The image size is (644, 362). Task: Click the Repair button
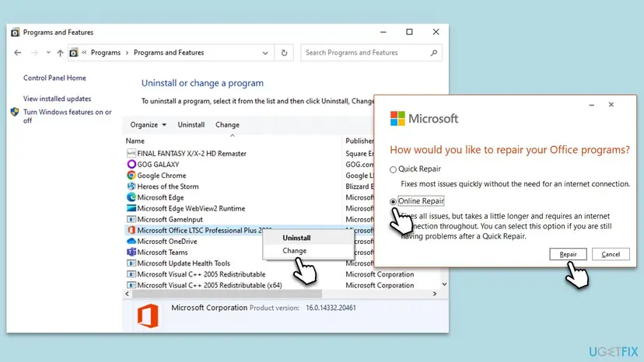[568, 254]
